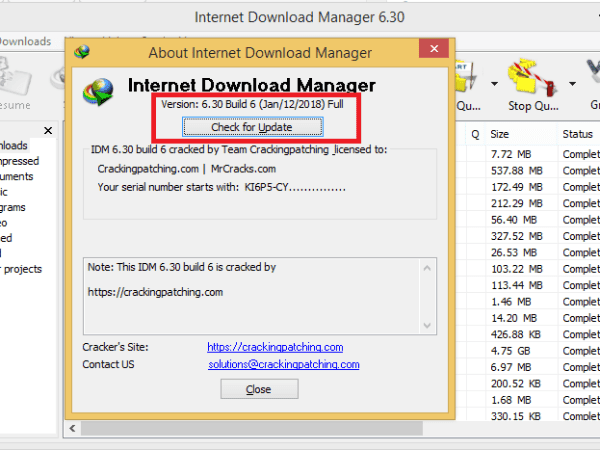Select the row with size 14.20 MB
The height and width of the screenshot is (450, 600).
(x=528, y=318)
